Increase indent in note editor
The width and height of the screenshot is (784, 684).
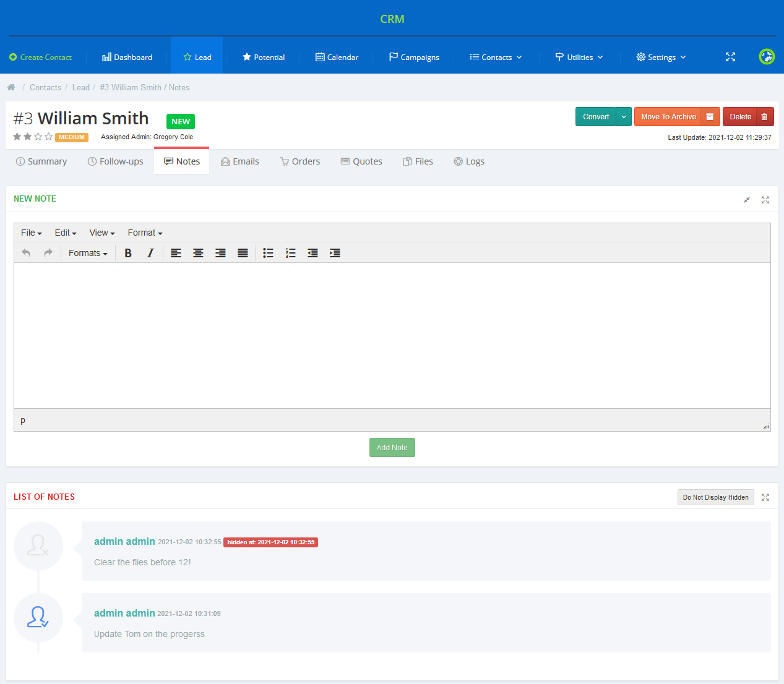(x=335, y=253)
